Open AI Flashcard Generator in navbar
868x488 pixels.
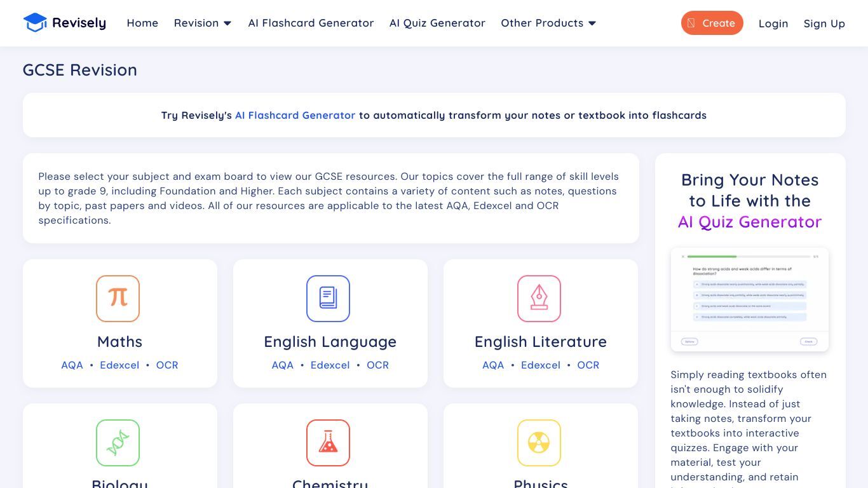[x=311, y=23]
